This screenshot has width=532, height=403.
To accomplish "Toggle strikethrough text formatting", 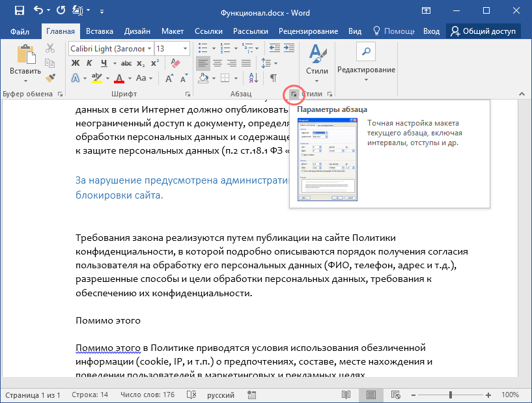I will click(126, 63).
